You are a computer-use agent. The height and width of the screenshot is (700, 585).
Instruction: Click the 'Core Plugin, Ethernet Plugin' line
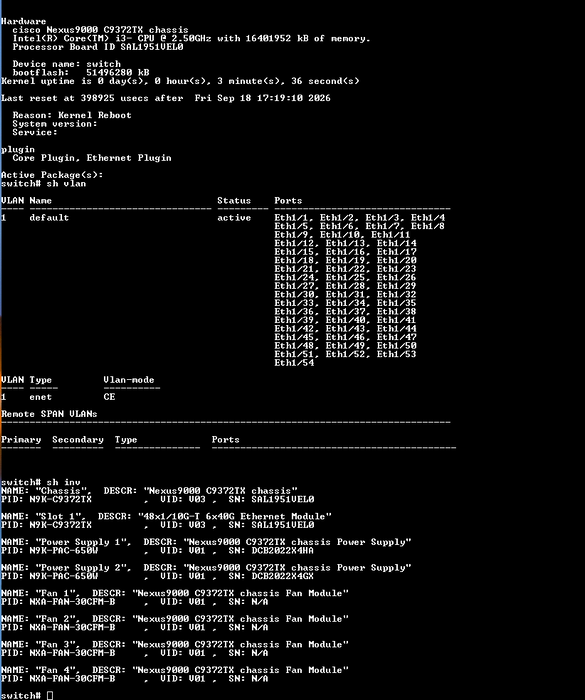92,158
